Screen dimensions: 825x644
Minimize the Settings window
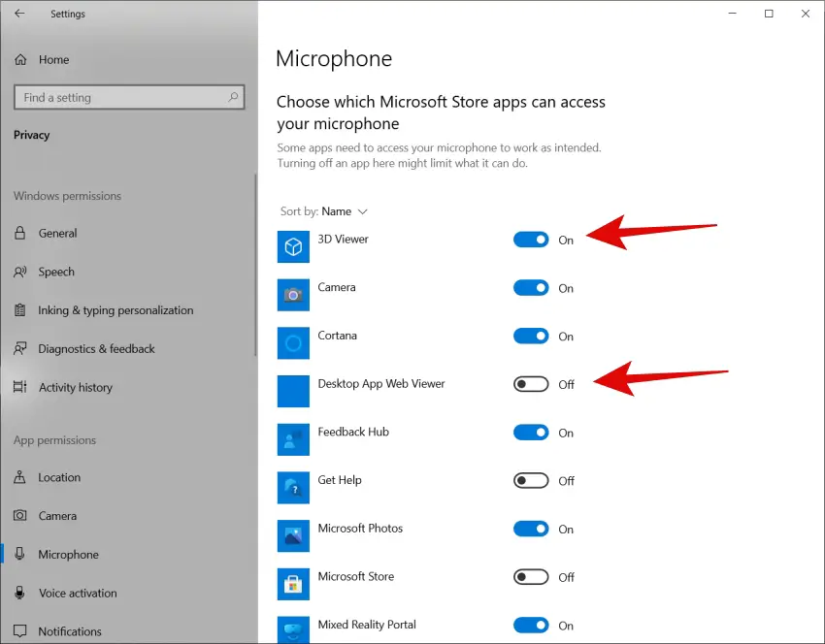click(732, 14)
